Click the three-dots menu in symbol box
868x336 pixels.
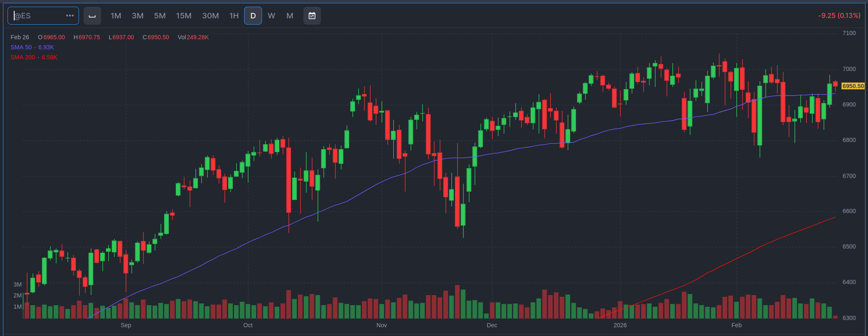70,16
